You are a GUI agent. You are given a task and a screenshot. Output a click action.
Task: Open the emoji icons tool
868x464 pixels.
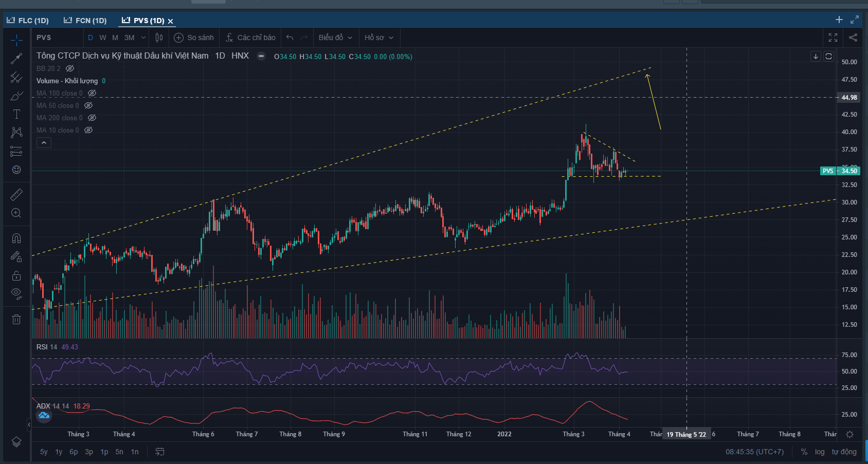(x=16, y=170)
